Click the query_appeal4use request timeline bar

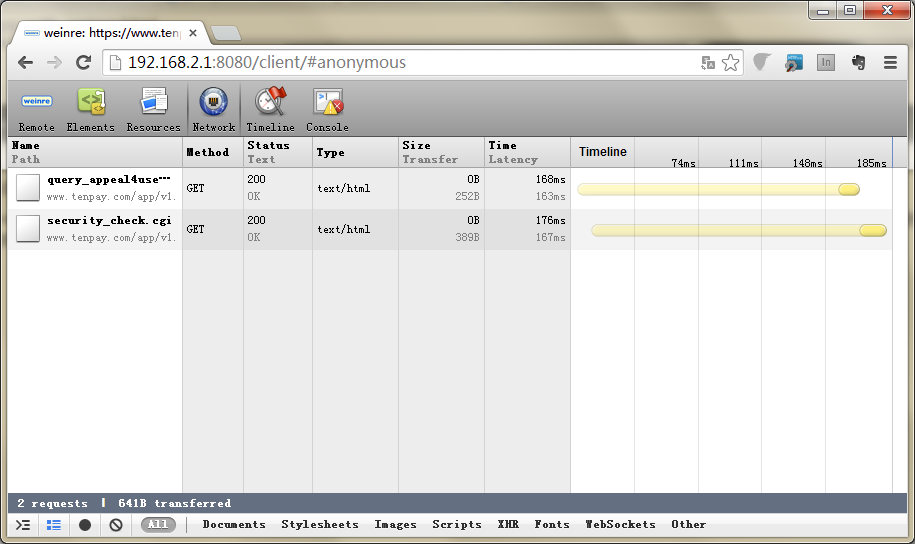[x=718, y=189]
